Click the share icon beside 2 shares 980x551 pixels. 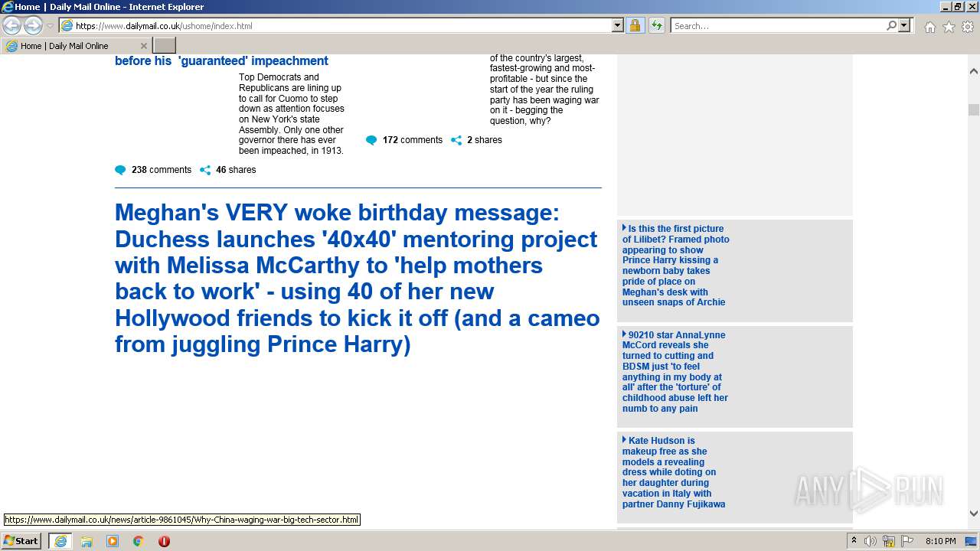[456, 140]
